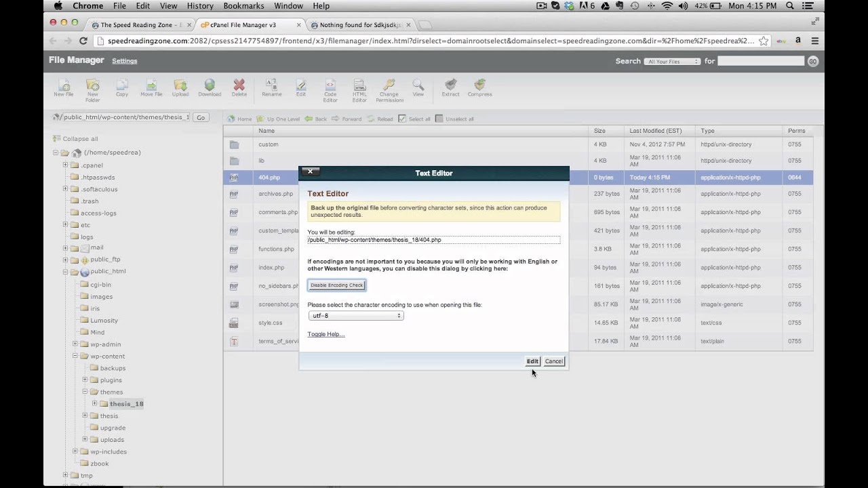Expand the plugins folder node
Image resolution: width=868 pixels, height=488 pixels.
click(85, 380)
